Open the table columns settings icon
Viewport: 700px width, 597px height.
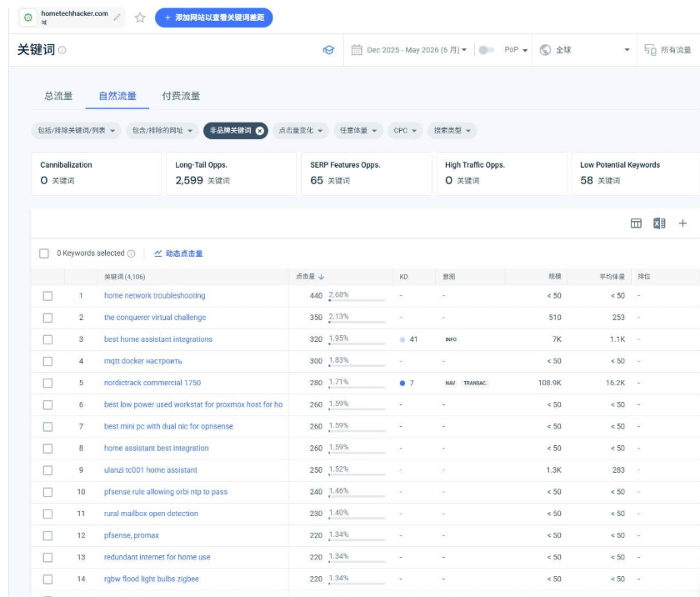[636, 223]
